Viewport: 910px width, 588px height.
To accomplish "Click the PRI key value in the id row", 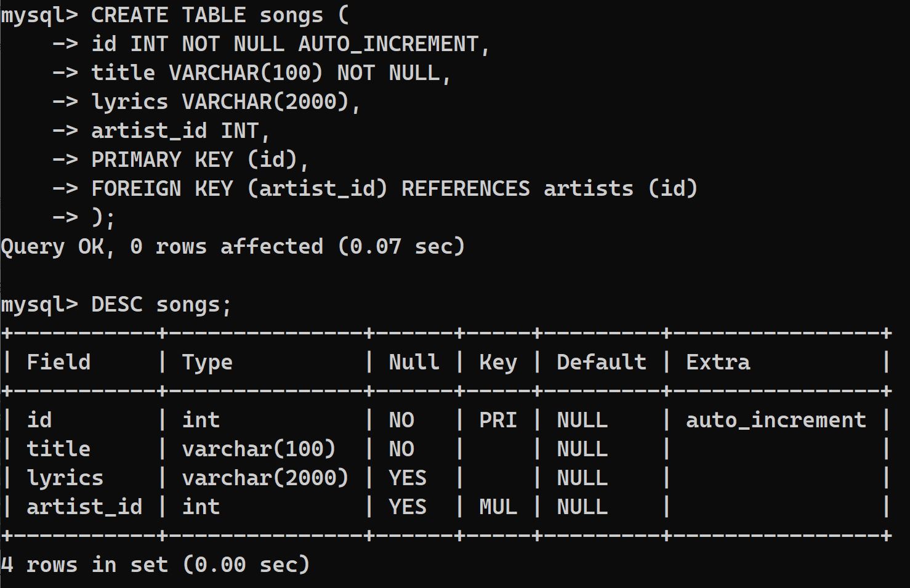I will pos(497,420).
